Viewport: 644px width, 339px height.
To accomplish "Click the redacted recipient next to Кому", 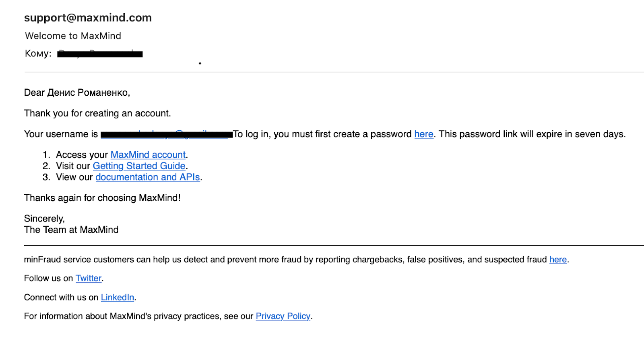I will (100, 54).
